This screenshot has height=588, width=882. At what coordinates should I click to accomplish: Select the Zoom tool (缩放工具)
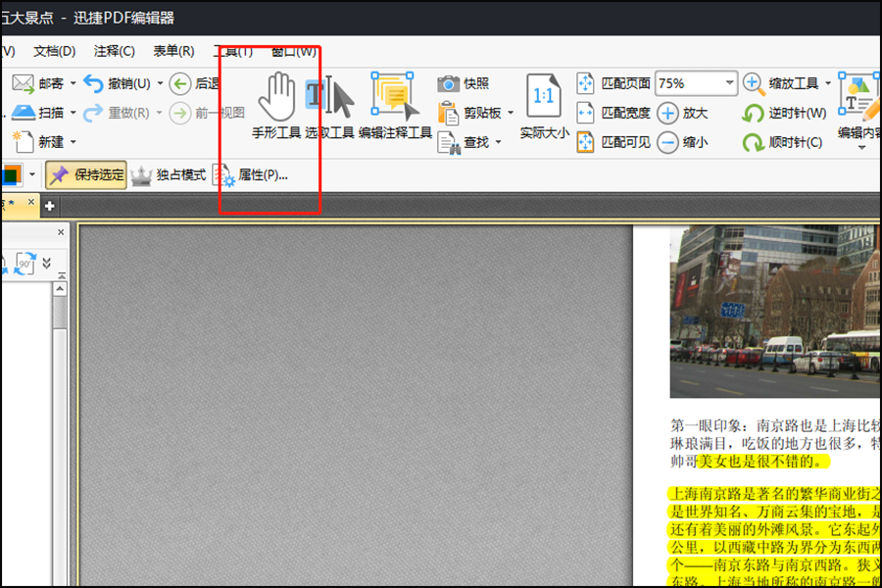[x=781, y=84]
